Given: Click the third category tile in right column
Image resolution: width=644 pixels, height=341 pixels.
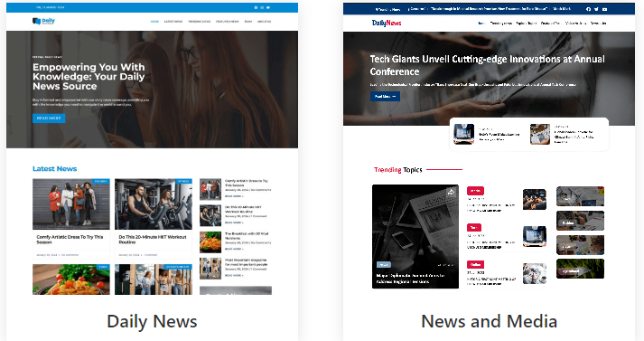Looking at the screenshot, I should [581, 245].
